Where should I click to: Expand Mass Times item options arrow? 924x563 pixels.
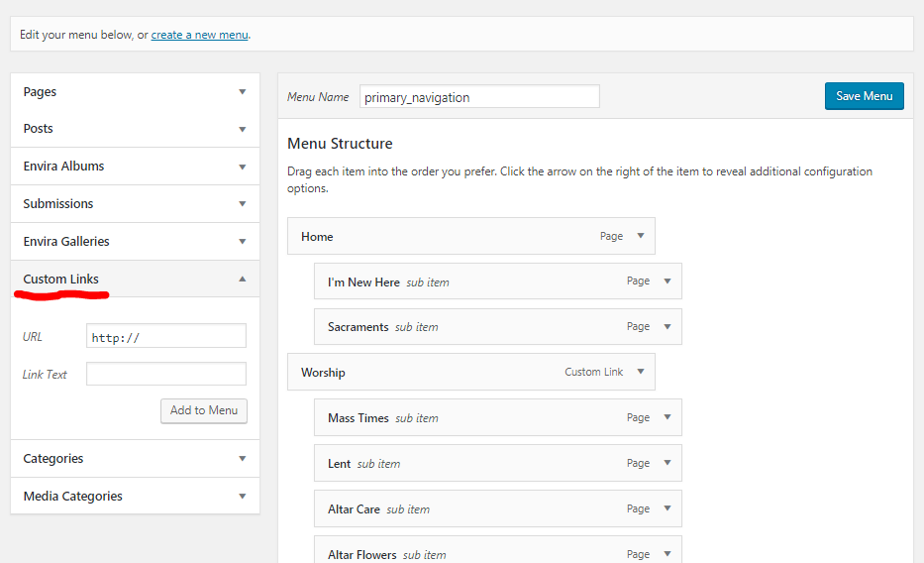[667, 418]
